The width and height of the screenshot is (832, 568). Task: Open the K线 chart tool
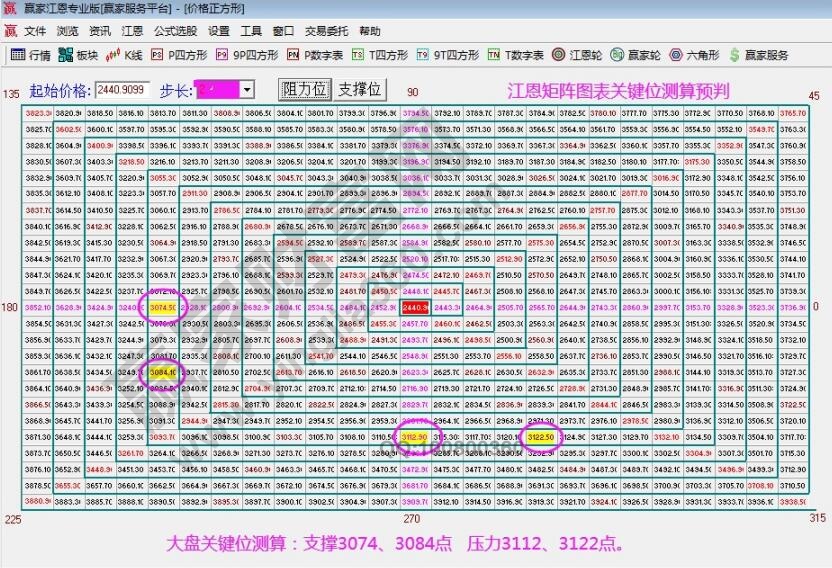(x=125, y=55)
